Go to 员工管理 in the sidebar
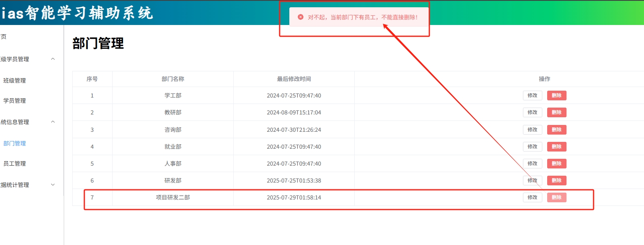This screenshot has width=644, height=245. coord(15,164)
